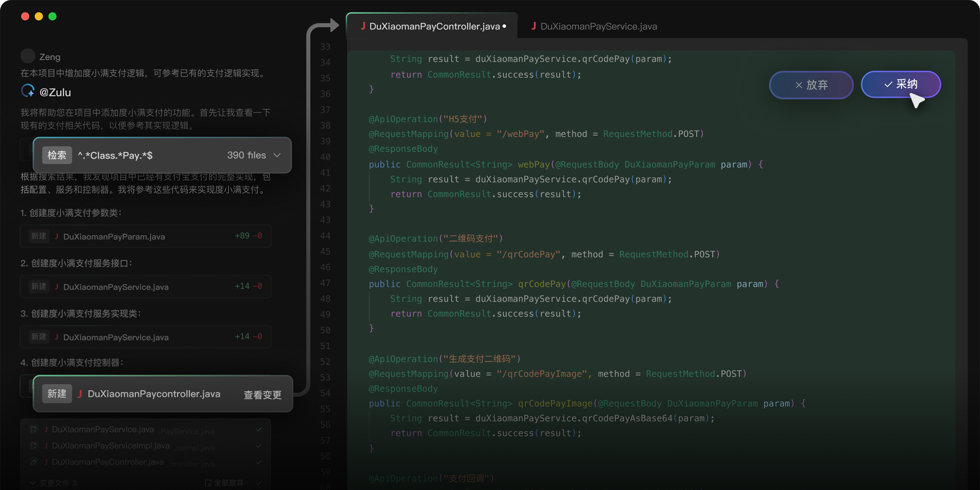Select the DuXiaomanPayController.java editor tab
This screenshot has height=490, width=980.
(x=434, y=26)
